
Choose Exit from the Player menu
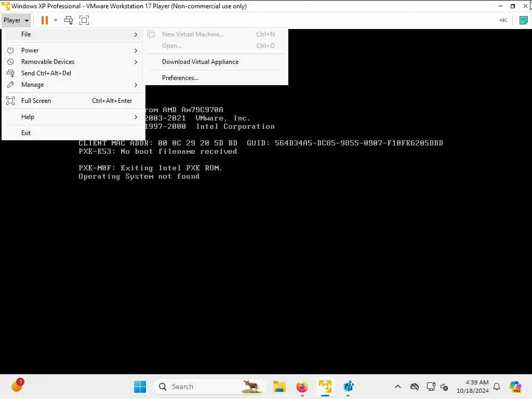tap(73, 133)
